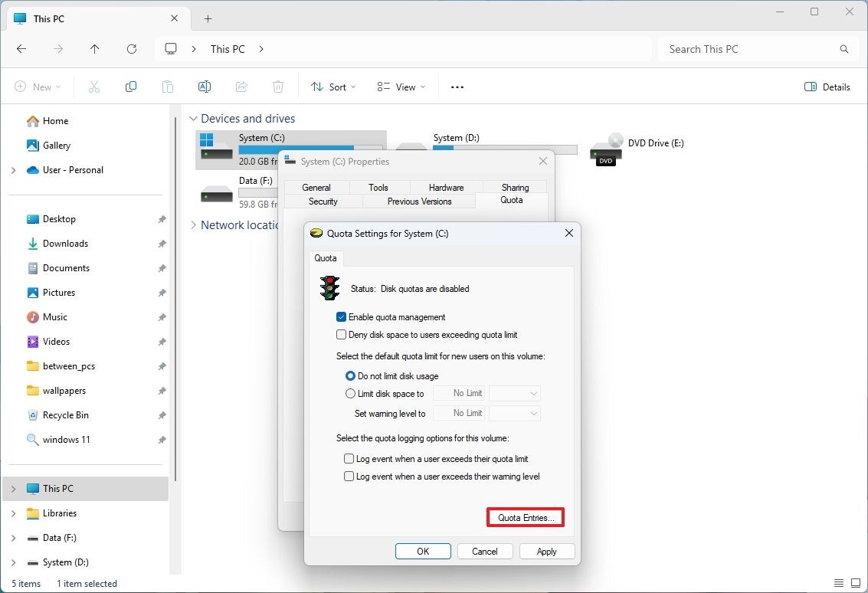Click the Copy icon in the toolbar

131,87
